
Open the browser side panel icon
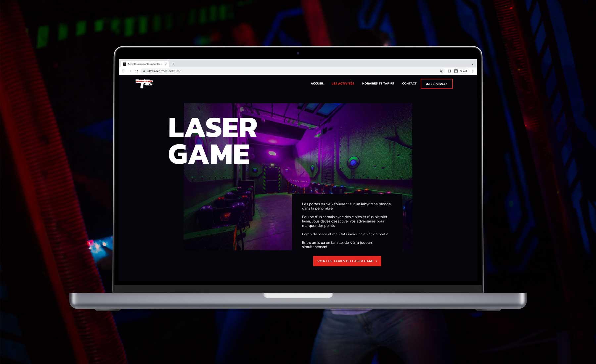pos(449,71)
